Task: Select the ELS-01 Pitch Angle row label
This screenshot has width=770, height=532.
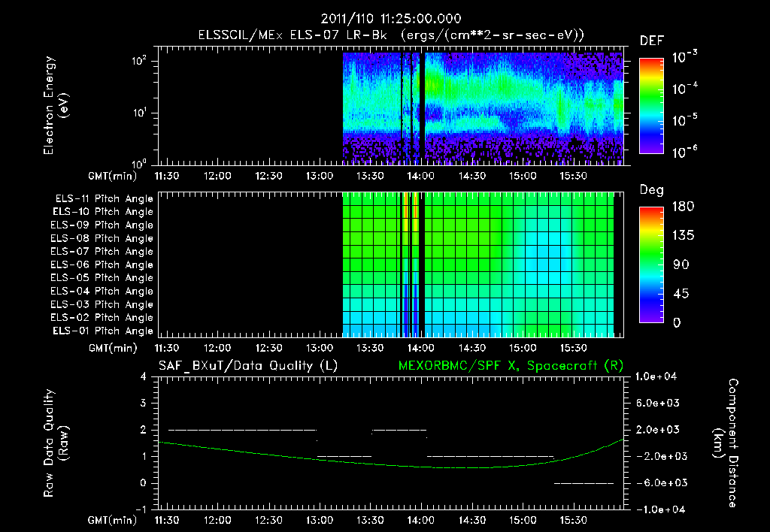Action: pyautogui.click(x=103, y=331)
